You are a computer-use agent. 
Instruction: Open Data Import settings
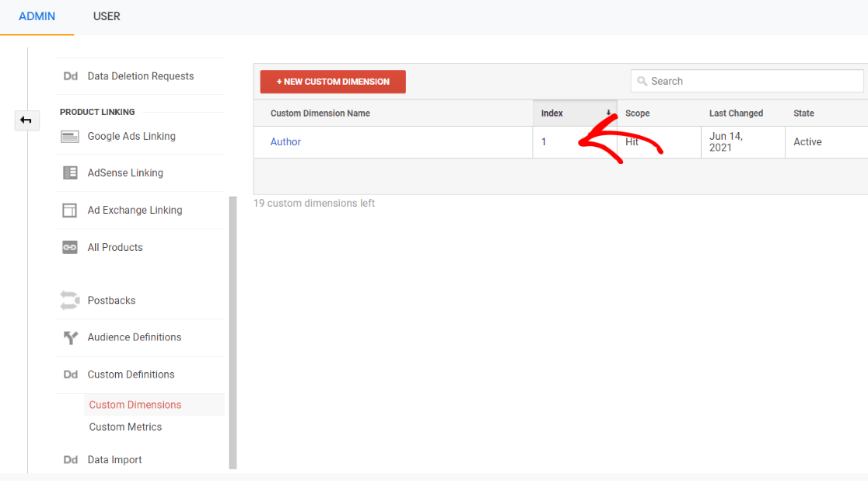114,459
